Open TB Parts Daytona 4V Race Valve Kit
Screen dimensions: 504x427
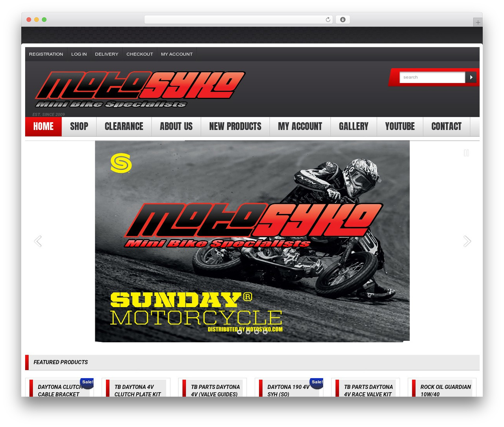click(369, 390)
